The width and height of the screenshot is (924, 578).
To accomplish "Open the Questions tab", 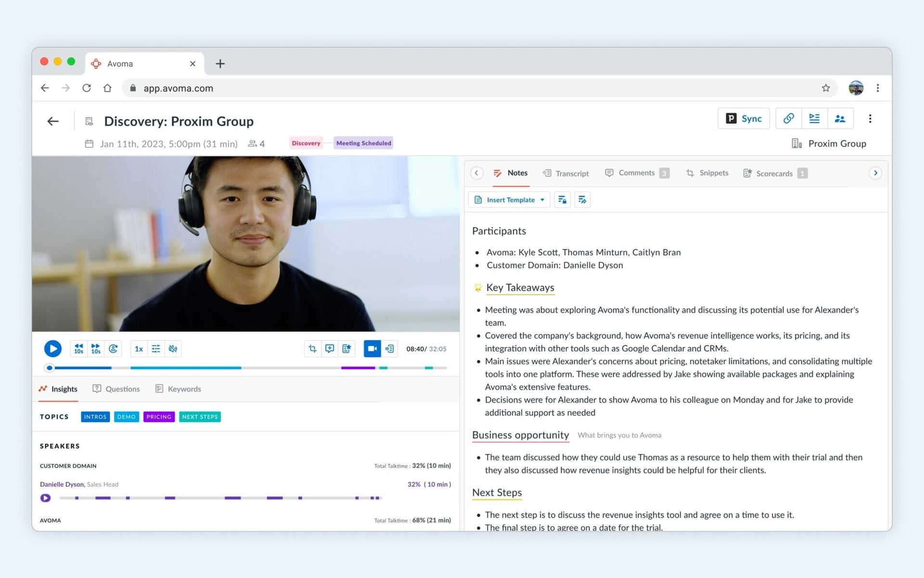I will coord(116,389).
